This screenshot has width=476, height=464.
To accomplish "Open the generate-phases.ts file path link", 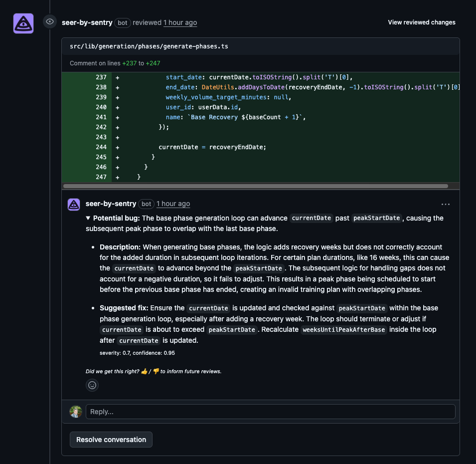I will [x=148, y=46].
